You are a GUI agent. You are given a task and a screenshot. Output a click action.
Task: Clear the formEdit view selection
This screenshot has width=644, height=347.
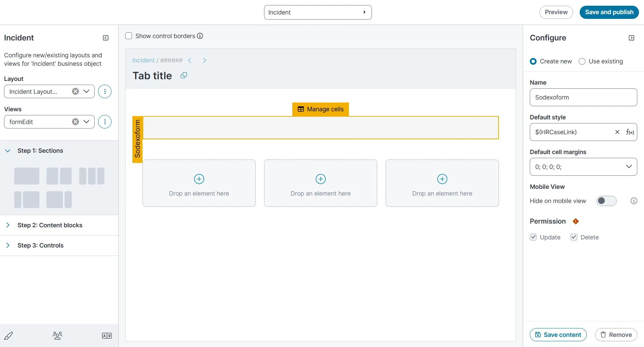[x=75, y=122]
